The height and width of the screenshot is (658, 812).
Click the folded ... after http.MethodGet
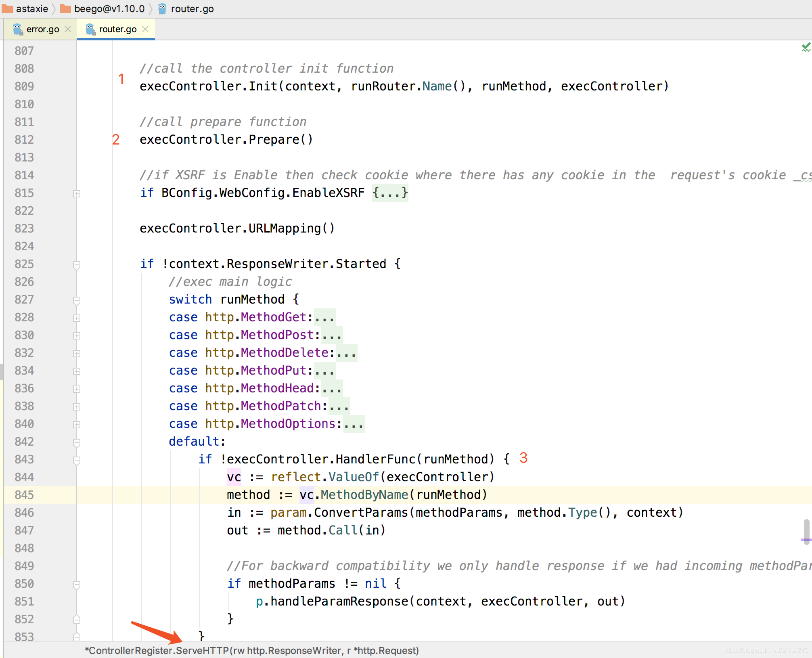[x=324, y=317]
